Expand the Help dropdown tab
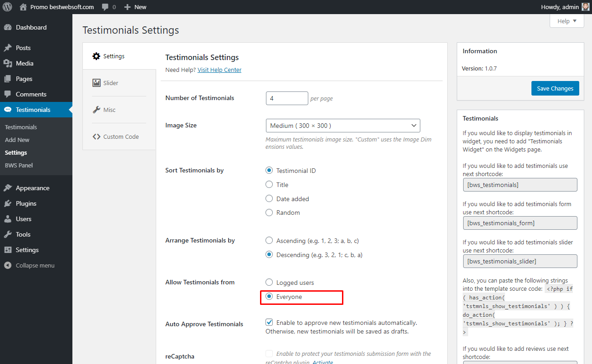The width and height of the screenshot is (592, 364). coord(566,21)
